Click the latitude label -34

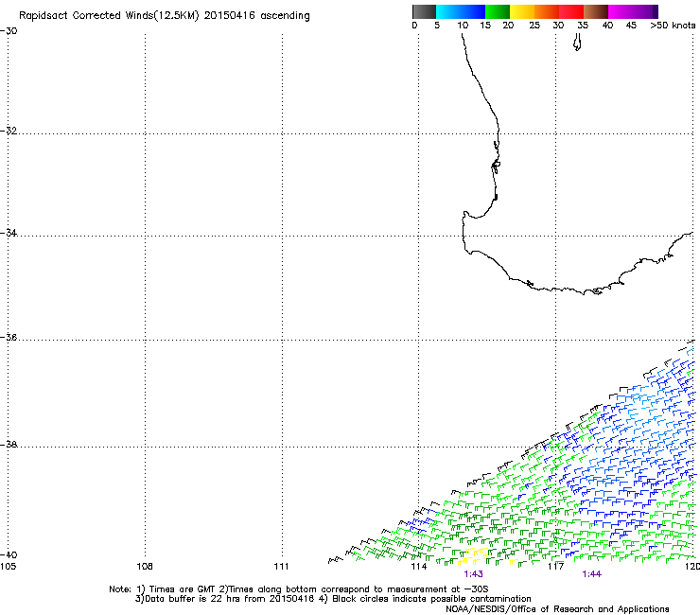coord(9,233)
